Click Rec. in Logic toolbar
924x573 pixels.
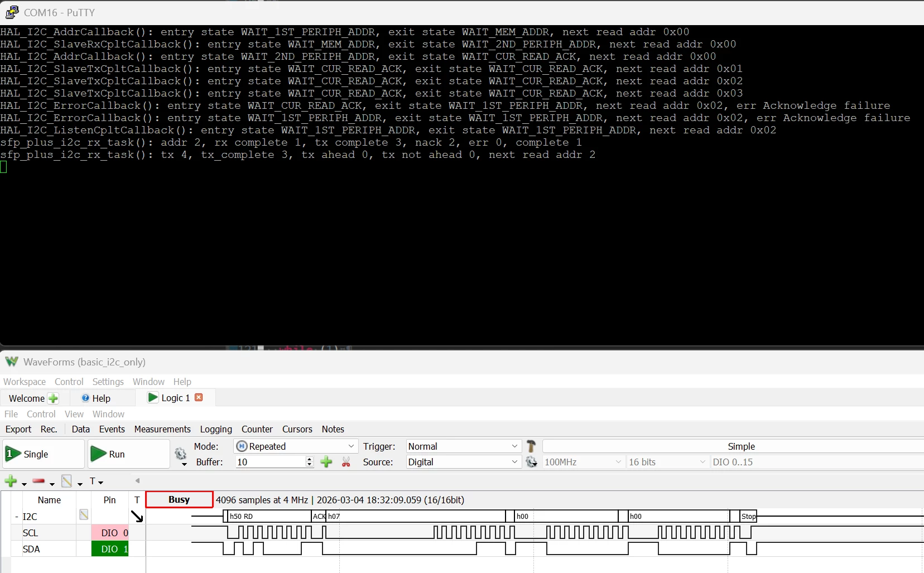point(49,429)
